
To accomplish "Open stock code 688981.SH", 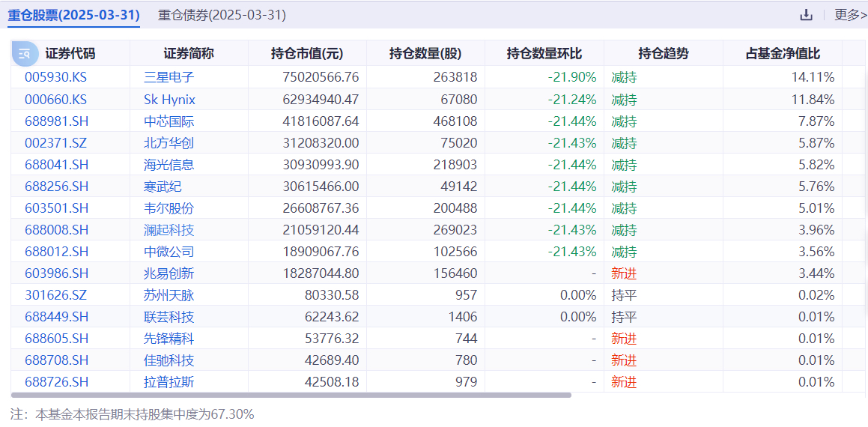I will (x=56, y=121).
